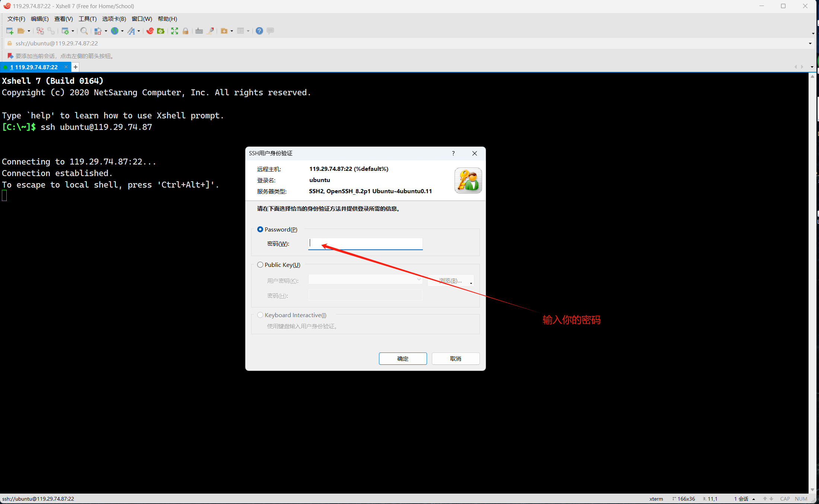Viewport: 819px width, 504px height.
Task: Select the Password(P) radio button
Action: 260,229
